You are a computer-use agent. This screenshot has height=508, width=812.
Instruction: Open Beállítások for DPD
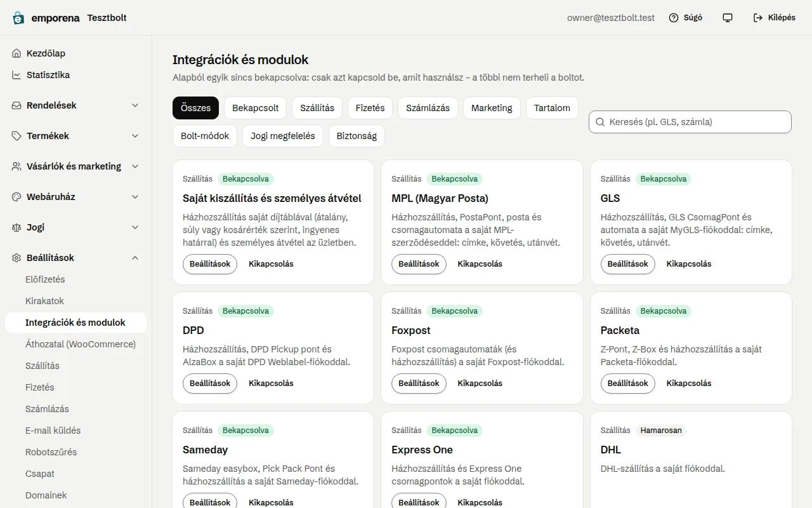coord(210,384)
